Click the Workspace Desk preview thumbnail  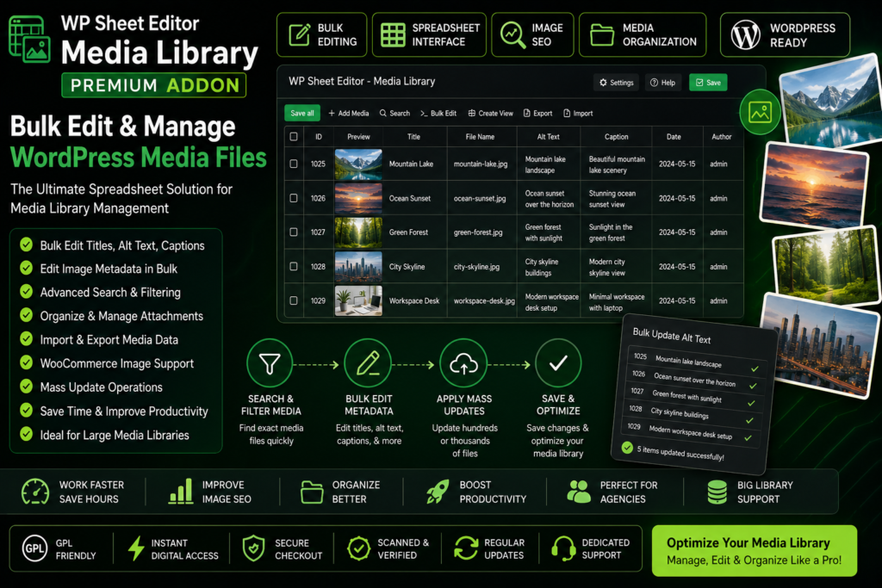tap(358, 300)
